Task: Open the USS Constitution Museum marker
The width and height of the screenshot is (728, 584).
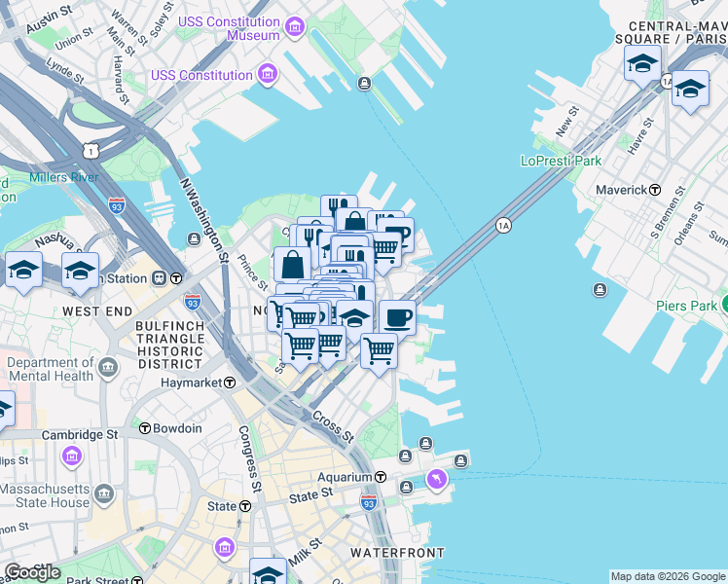Action: click(295, 26)
